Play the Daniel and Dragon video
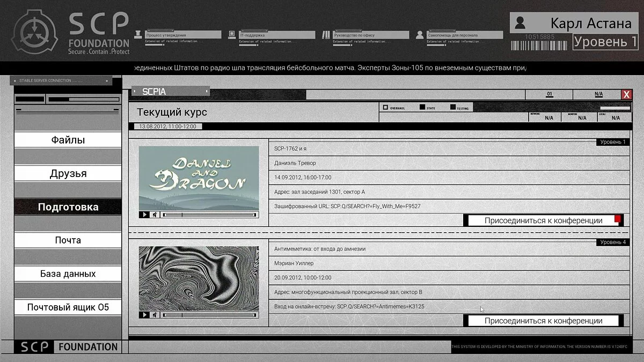Screen dimensions: 644x362 (144, 215)
